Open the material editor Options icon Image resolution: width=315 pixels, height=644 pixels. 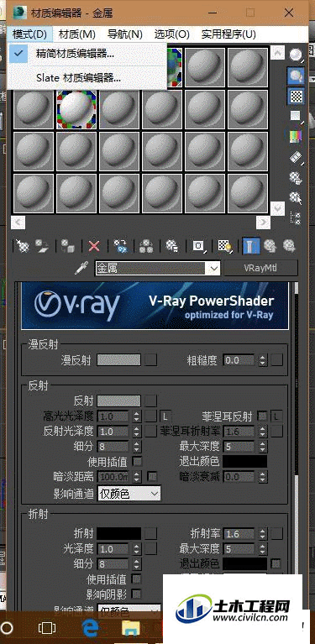click(296, 177)
